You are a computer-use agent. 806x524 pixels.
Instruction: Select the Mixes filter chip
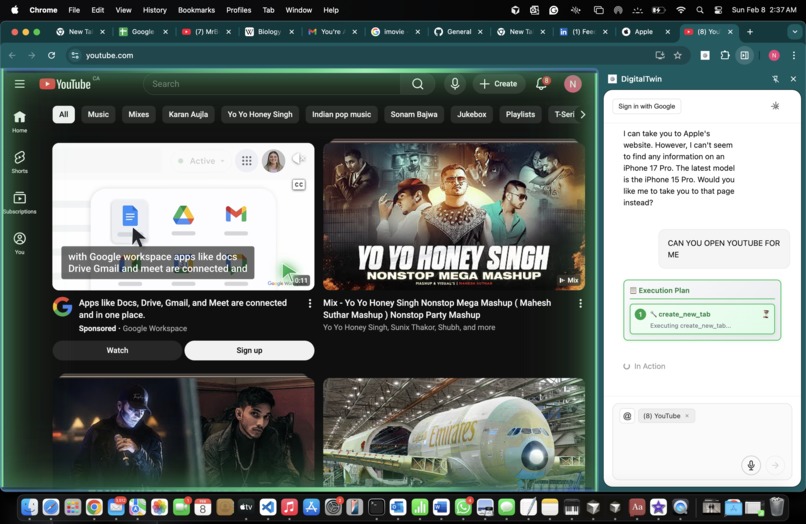[x=138, y=114]
